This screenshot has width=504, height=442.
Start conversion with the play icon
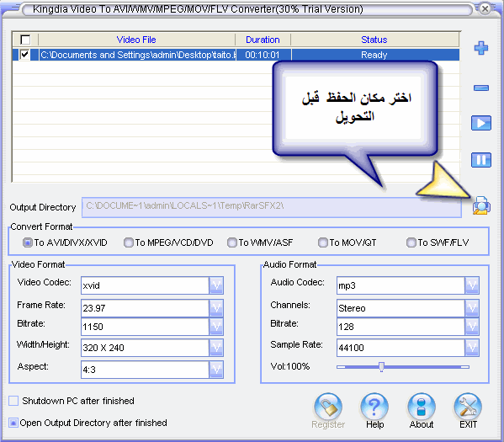point(480,123)
